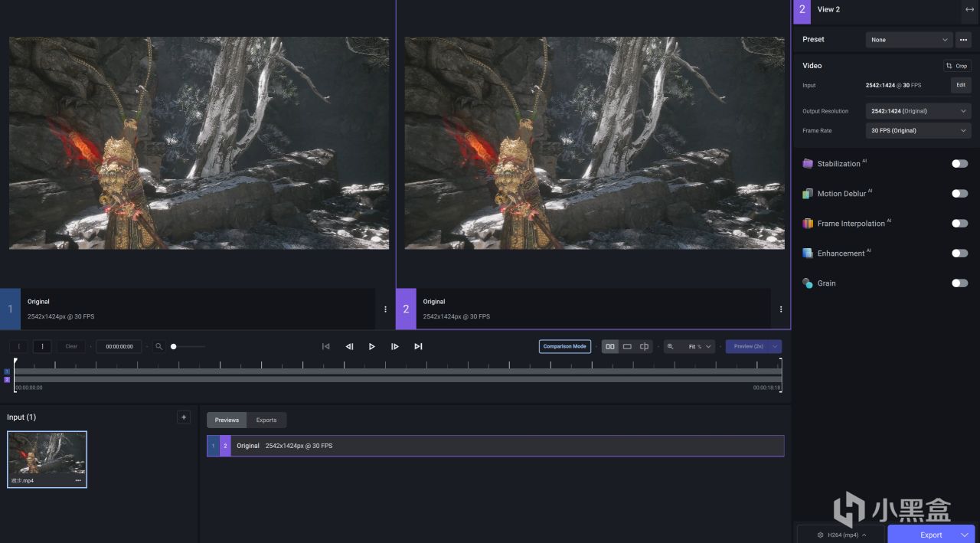Switch to the Exports tab
980x543 pixels.
(x=266, y=420)
